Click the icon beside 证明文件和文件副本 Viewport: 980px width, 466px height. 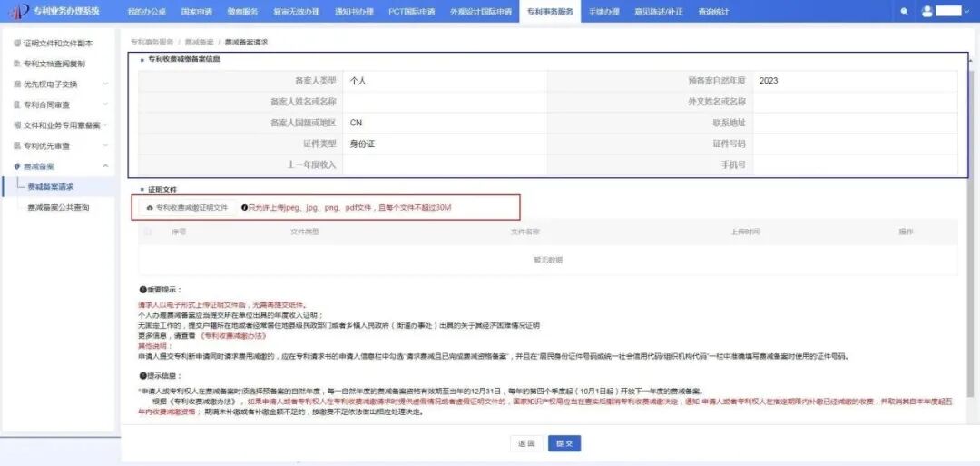pos(17,44)
